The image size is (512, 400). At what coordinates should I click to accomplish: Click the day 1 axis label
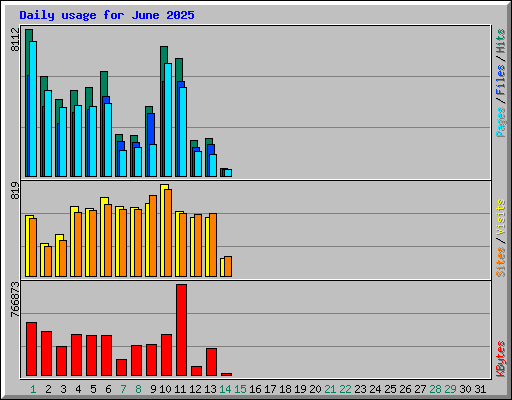[x=33, y=389]
